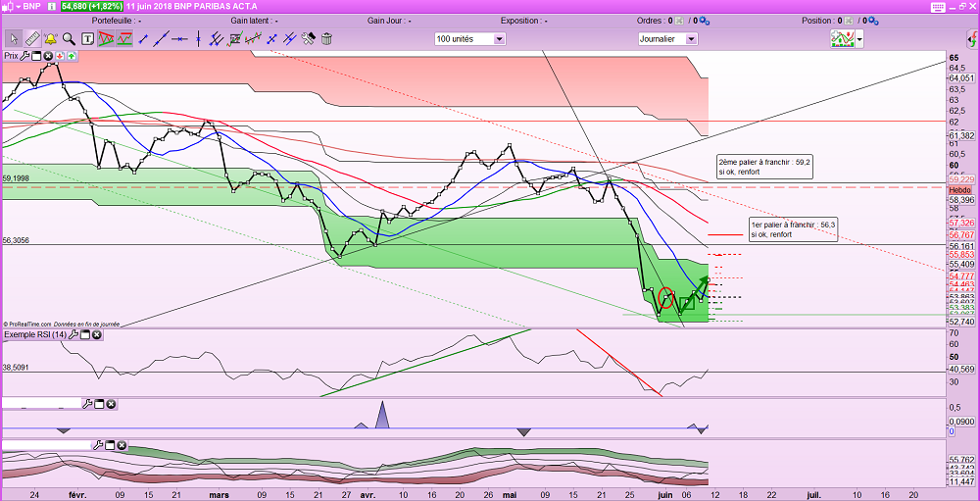Open the Prix panel wrench settings
The image size is (980, 501).
coord(25,56)
